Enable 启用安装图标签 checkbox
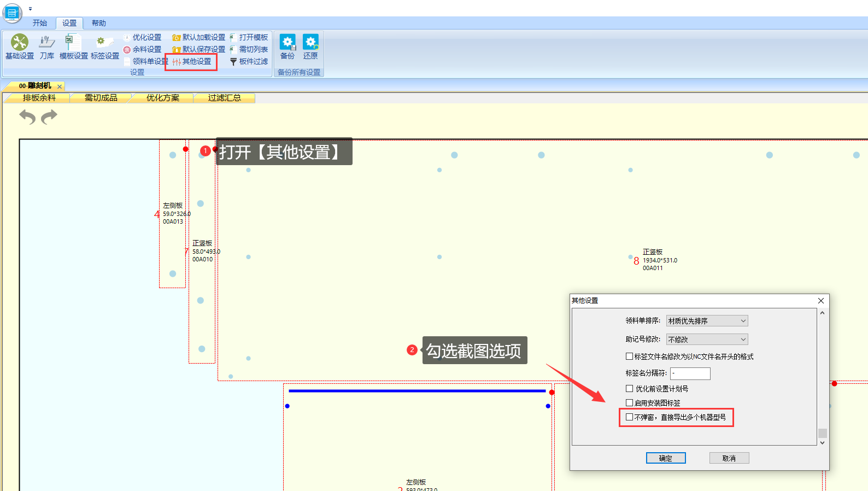Viewport: 868px width, 491px height. (x=630, y=403)
